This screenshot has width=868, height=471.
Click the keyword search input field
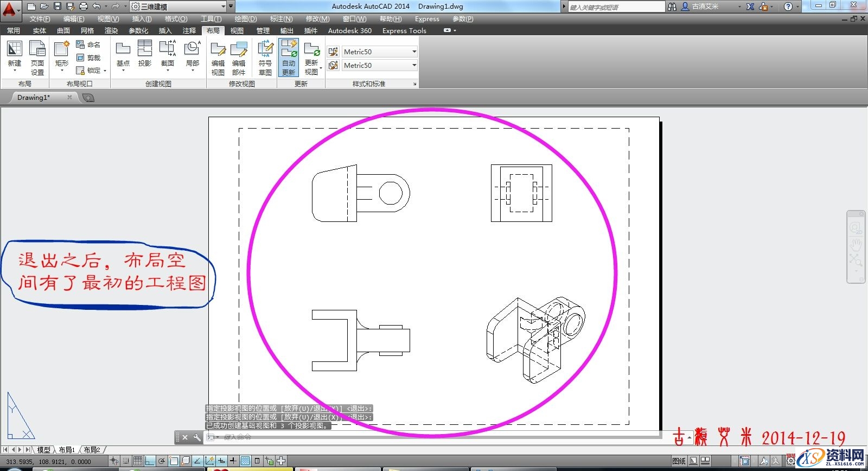coord(616,7)
